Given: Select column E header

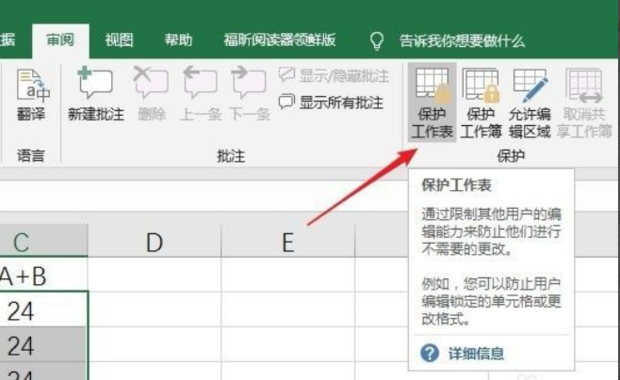Looking at the screenshot, I should click(288, 241).
